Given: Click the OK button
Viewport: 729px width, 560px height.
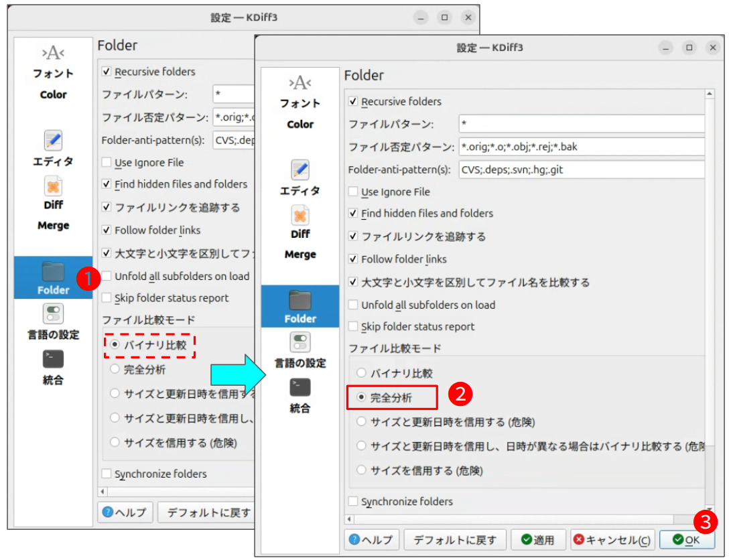Looking at the screenshot, I should pyautogui.click(x=686, y=540).
